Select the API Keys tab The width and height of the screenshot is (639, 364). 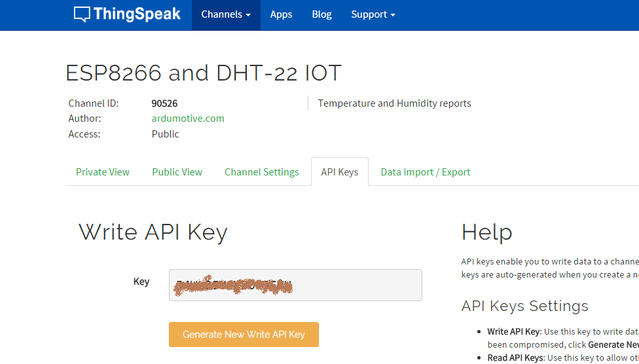click(x=339, y=172)
